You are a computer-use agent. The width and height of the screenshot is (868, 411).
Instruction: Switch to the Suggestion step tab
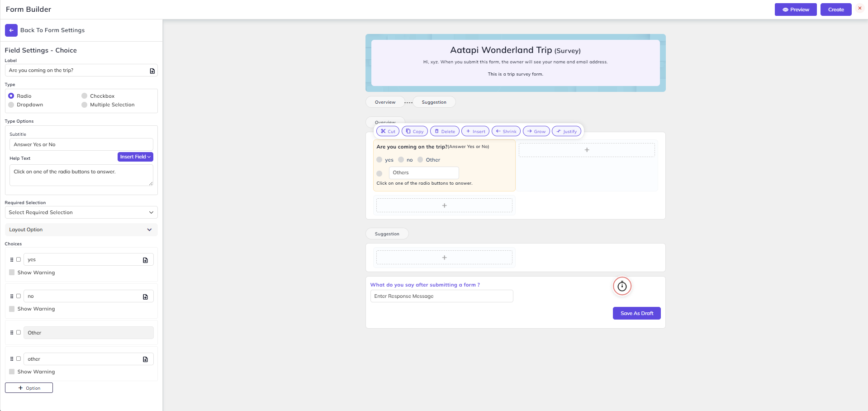click(x=434, y=102)
